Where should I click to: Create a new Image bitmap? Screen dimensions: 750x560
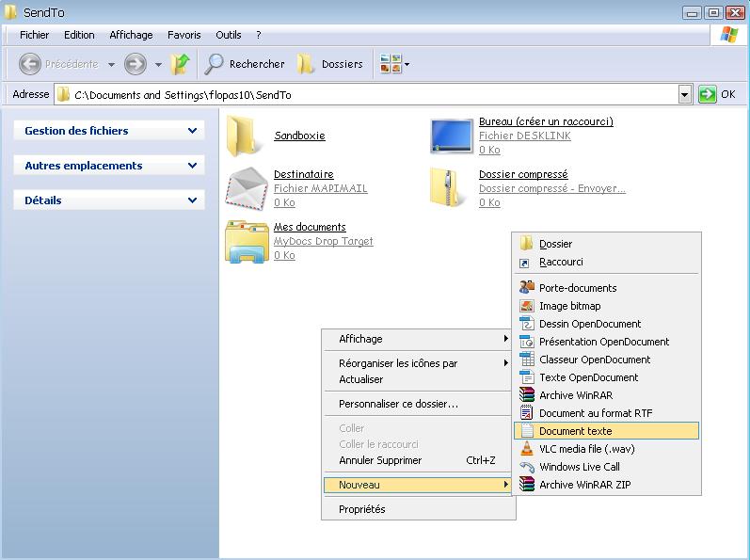coord(607,306)
